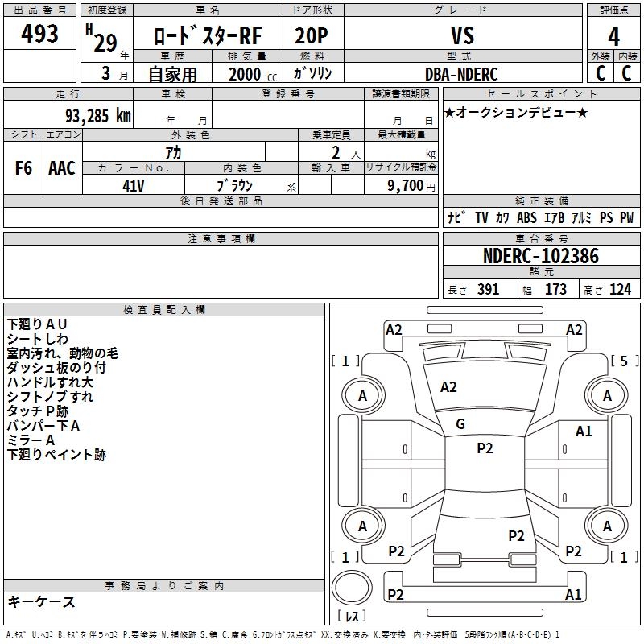644x644 pixels.
Task: Select the P2 mark on the car roof
Action: pyautogui.click(x=485, y=449)
